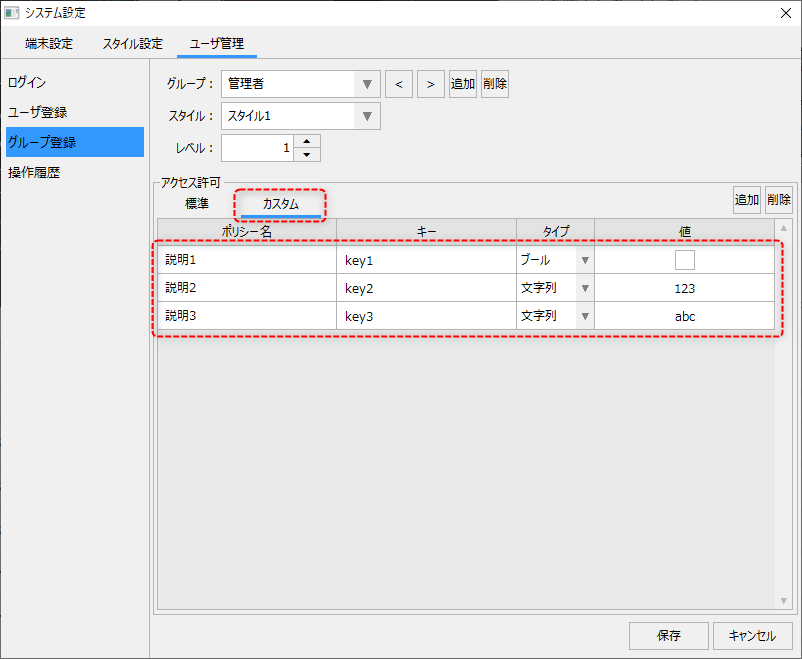
Task: Open type dropdown for key3 row
Action: click(x=585, y=316)
